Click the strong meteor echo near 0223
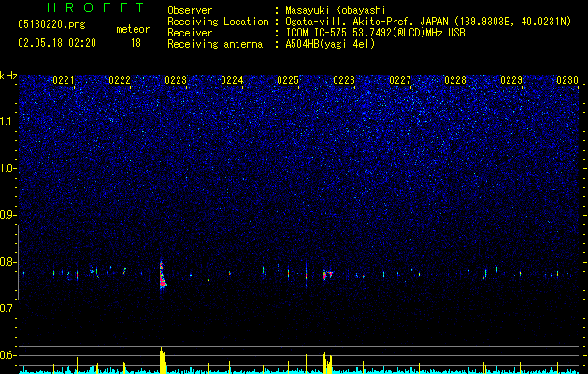Viewport: 588px width, 374px height. coord(163,275)
